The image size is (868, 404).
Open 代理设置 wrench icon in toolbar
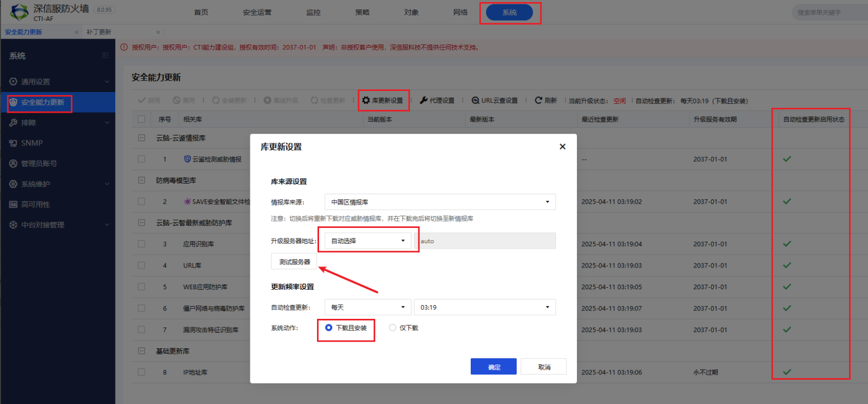[x=424, y=100]
